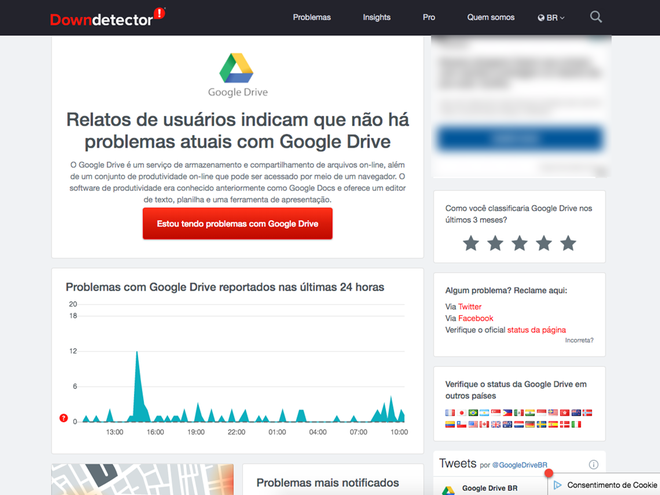Rate Google Drive three stars
660x495 pixels.
tap(519, 243)
